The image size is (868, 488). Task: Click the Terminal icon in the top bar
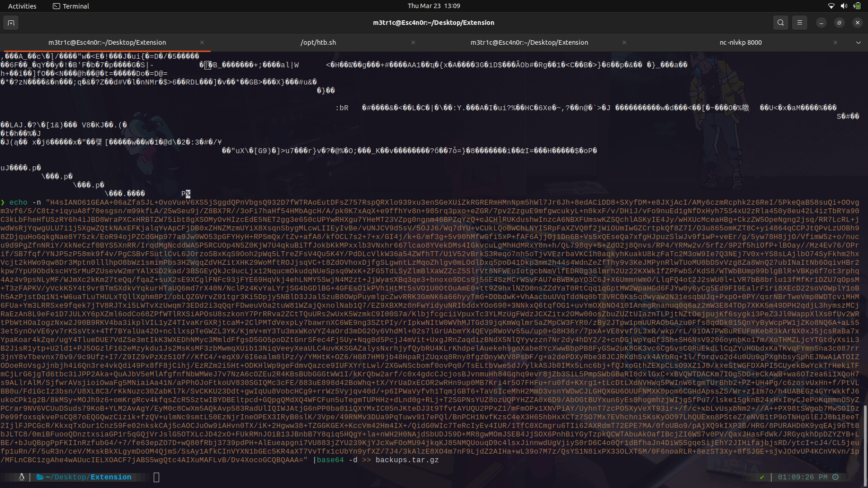(x=57, y=6)
